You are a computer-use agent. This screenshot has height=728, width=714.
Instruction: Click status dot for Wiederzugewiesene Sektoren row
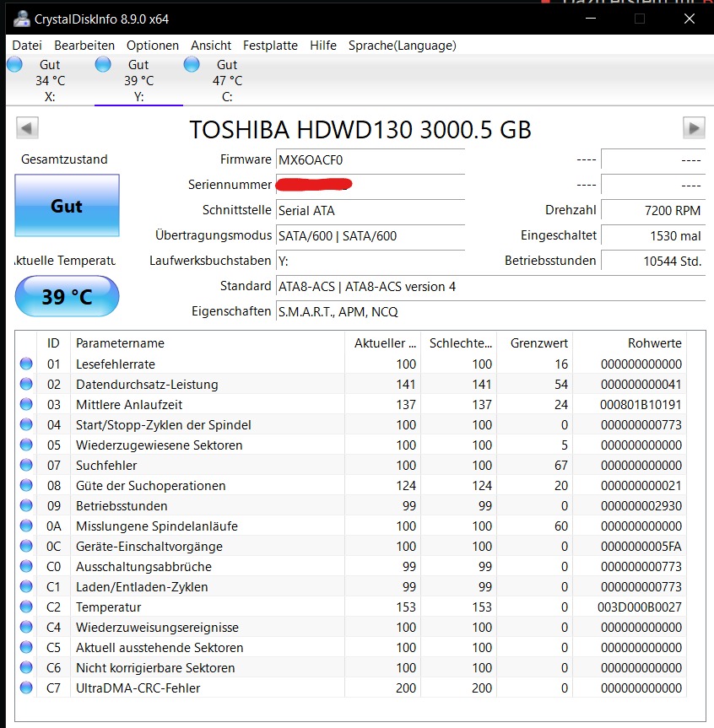26,445
